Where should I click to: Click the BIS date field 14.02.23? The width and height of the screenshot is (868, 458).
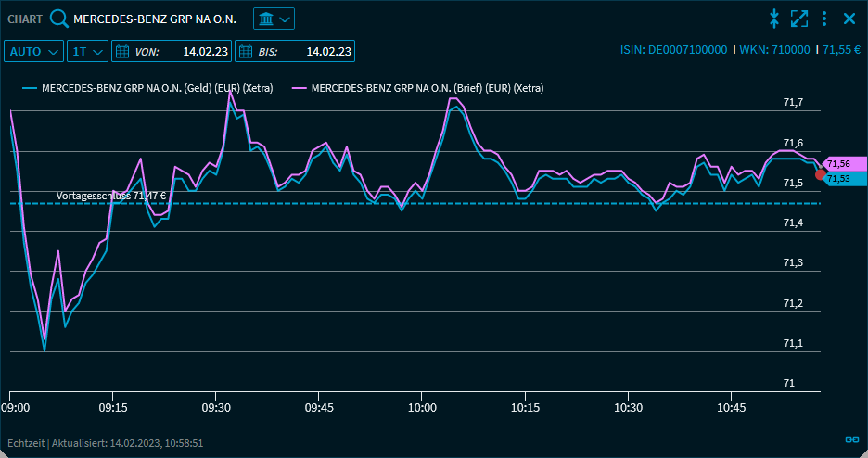[328, 51]
